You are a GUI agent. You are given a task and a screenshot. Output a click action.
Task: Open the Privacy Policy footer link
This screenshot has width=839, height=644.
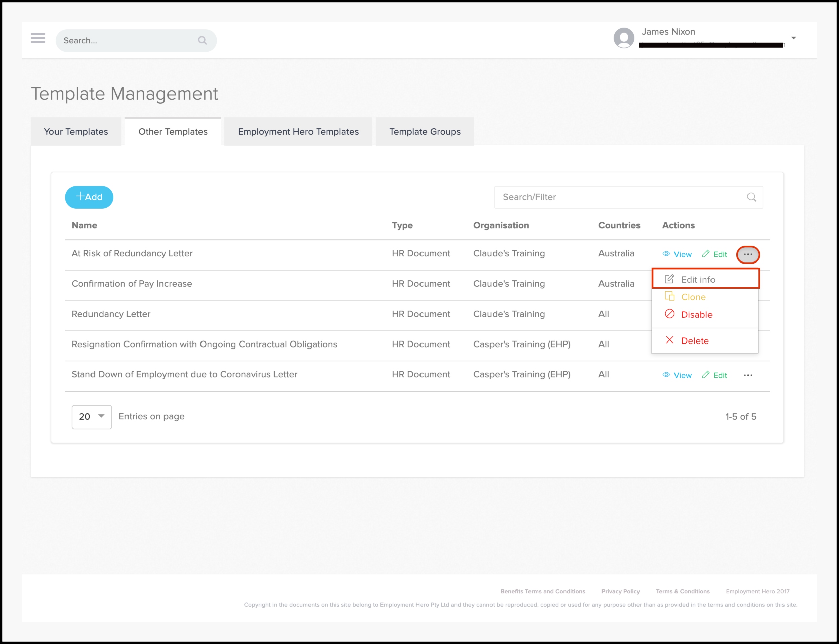[x=620, y=591]
